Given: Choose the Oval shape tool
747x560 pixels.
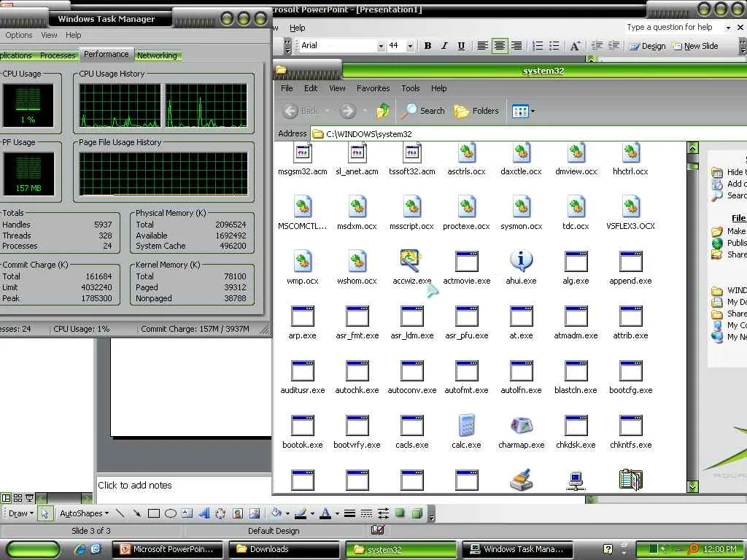Looking at the screenshot, I should click(171, 513).
